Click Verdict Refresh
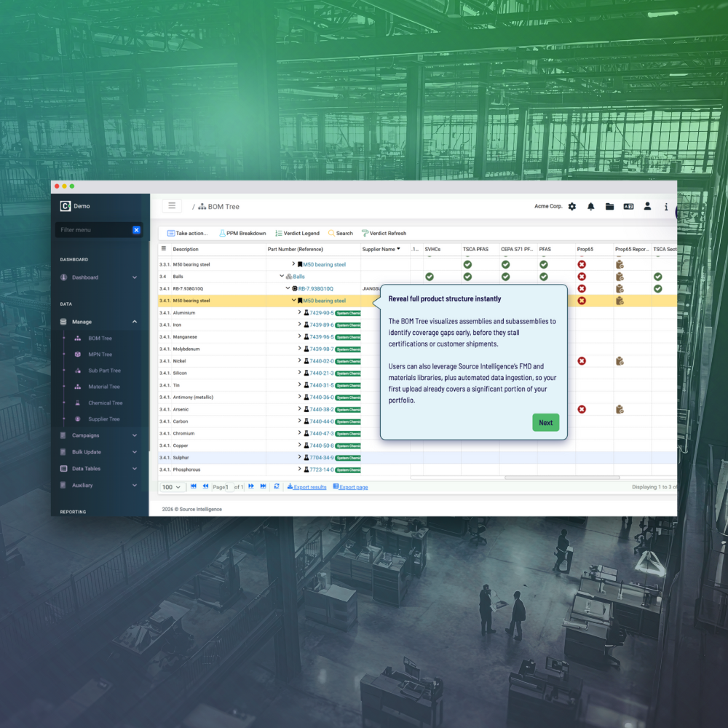The width and height of the screenshot is (728, 728). click(384, 233)
